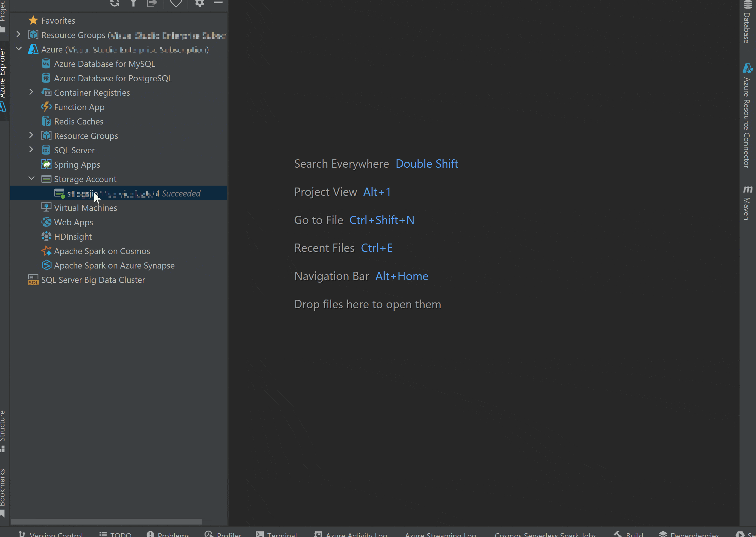Open the Build tool tab
Viewport: 756px width, 537px height.
[x=628, y=534]
